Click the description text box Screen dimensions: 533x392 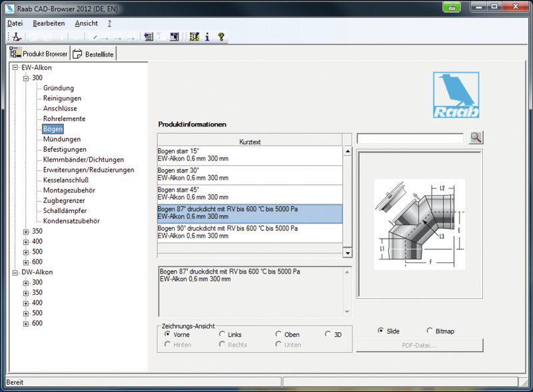click(x=255, y=292)
